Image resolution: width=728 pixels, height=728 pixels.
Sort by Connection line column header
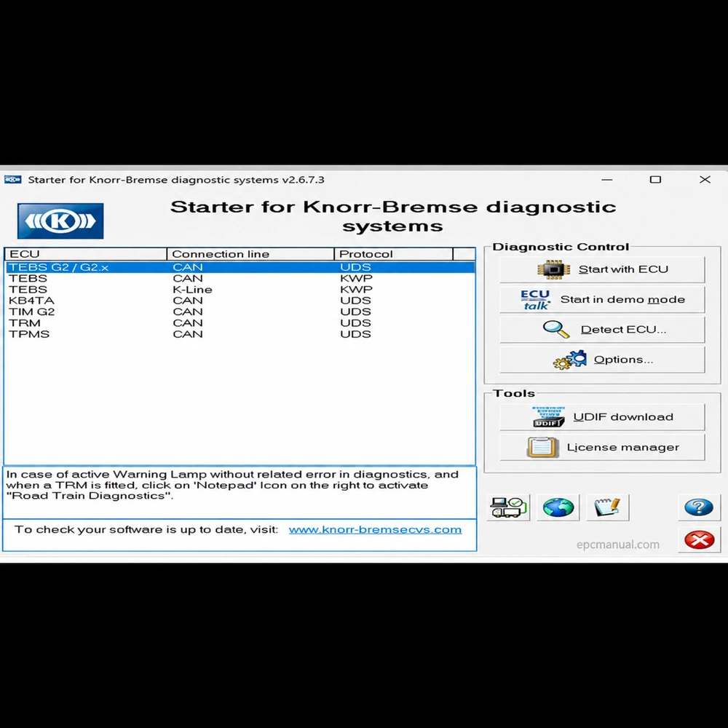pos(250,254)
